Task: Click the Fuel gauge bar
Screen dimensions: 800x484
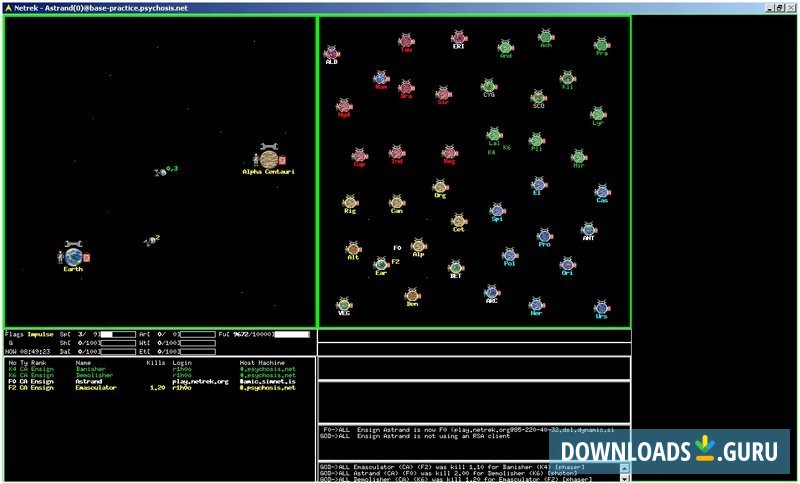Action: click(x=291, y=334)
